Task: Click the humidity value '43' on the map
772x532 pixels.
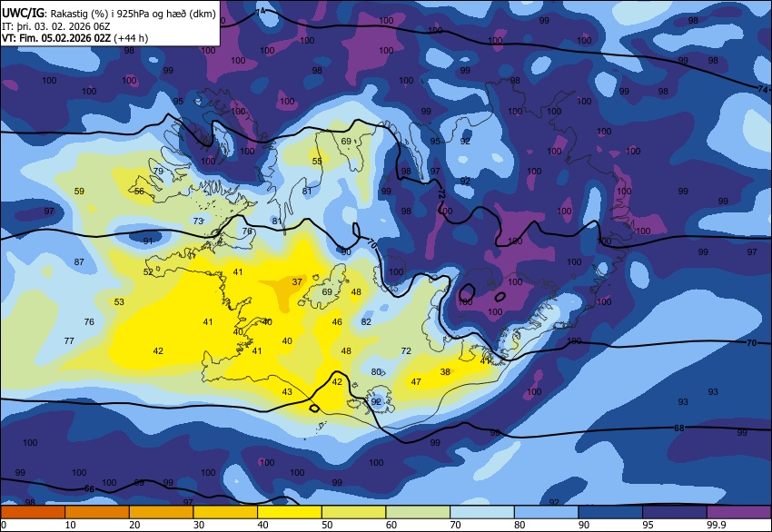Action: [x=287, y=392]
